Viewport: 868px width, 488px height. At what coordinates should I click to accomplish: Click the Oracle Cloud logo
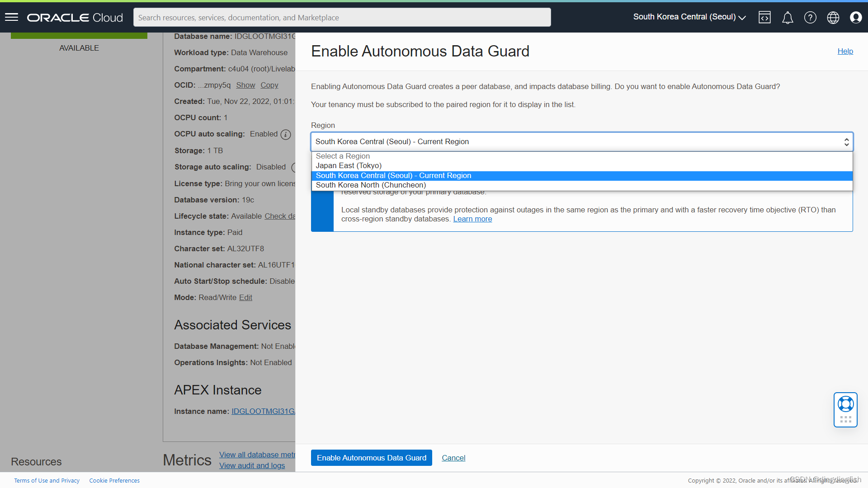coord(75,18)
